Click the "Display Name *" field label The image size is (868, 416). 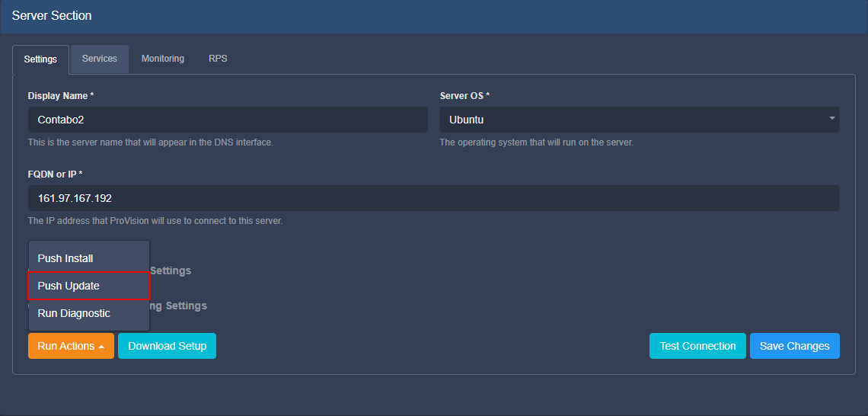pos(61,96)
